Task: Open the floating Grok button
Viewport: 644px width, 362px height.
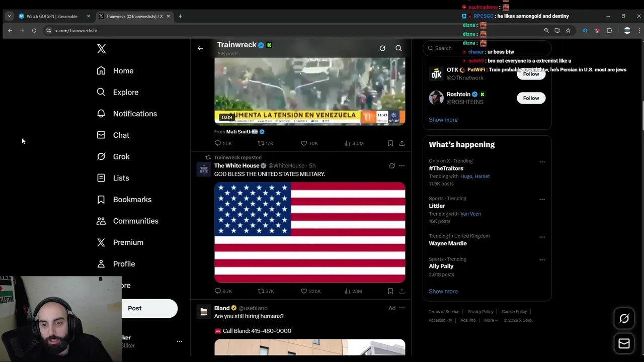Action: (x=624, y=319)
